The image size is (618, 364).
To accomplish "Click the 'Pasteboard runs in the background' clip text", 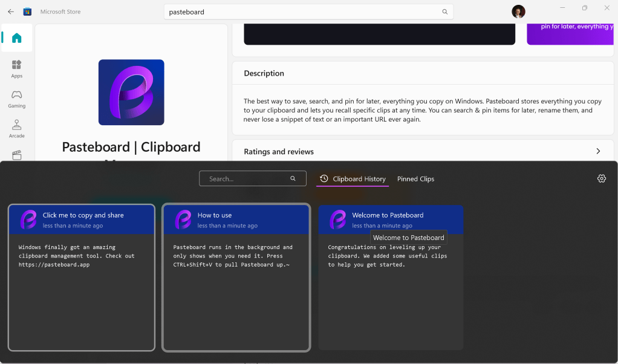I will point(233,256).
